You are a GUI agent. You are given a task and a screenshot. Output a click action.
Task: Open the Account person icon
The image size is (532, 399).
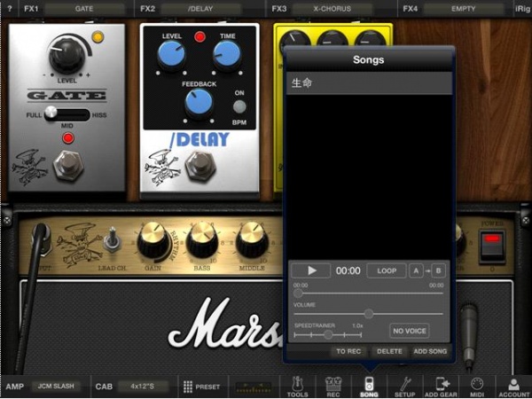514,387
